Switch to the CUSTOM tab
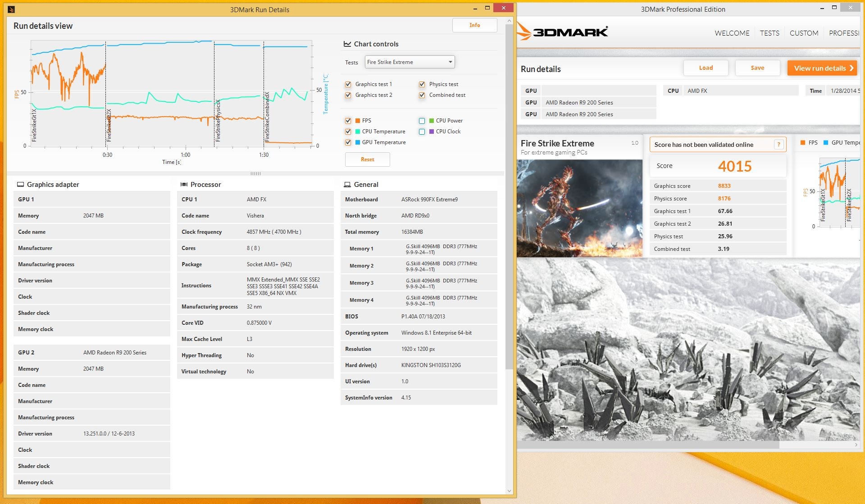 pos(804,33)
